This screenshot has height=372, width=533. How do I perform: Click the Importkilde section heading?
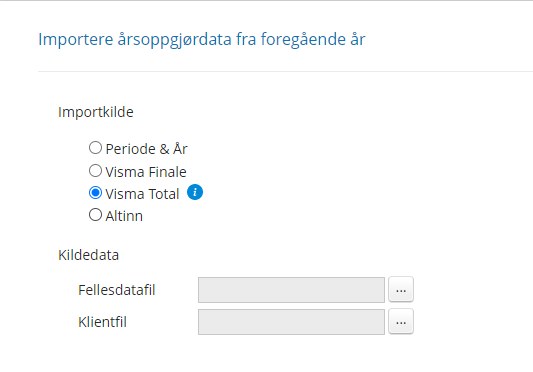coord(96,112)
